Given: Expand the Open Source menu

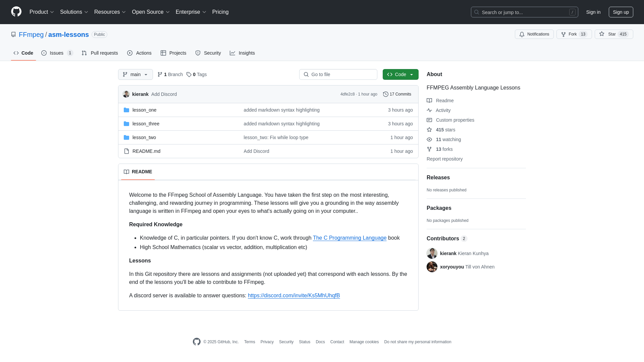Looking at the screenshot, I should pos(151,12).
